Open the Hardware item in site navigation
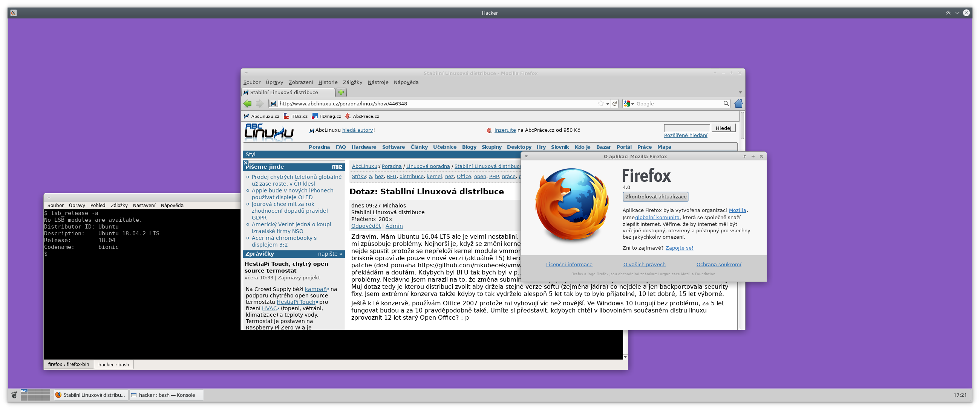Screen dimensions: 980x410 click(x=364, y=147)
